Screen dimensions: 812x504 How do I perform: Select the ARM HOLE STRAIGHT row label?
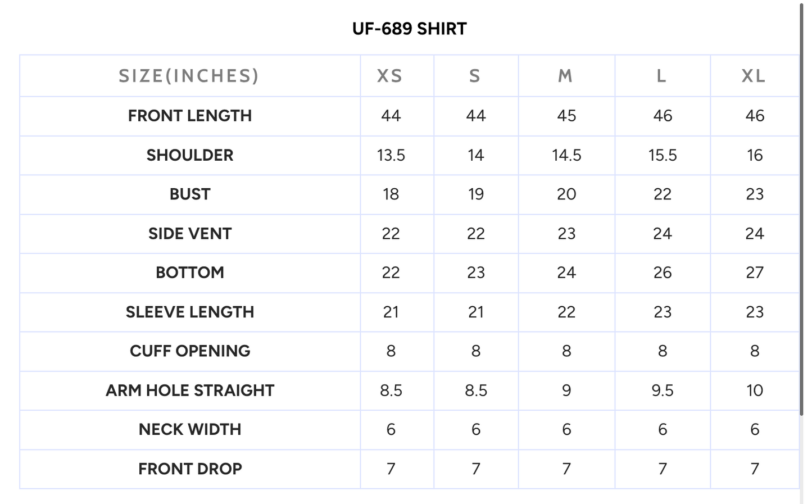coord(190,391)
